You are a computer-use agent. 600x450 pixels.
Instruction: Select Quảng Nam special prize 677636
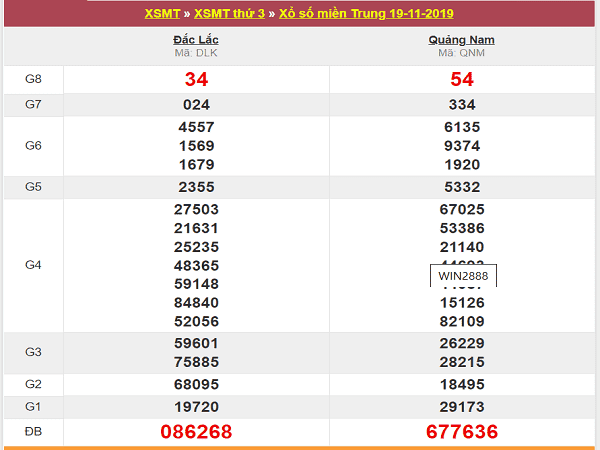point(462,431)
